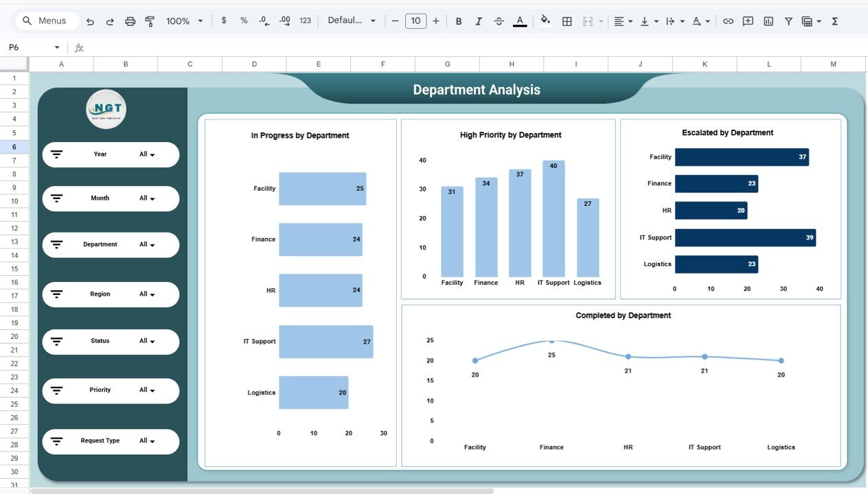Format selection as currency
868x494 pixels.
coord(223,21)
